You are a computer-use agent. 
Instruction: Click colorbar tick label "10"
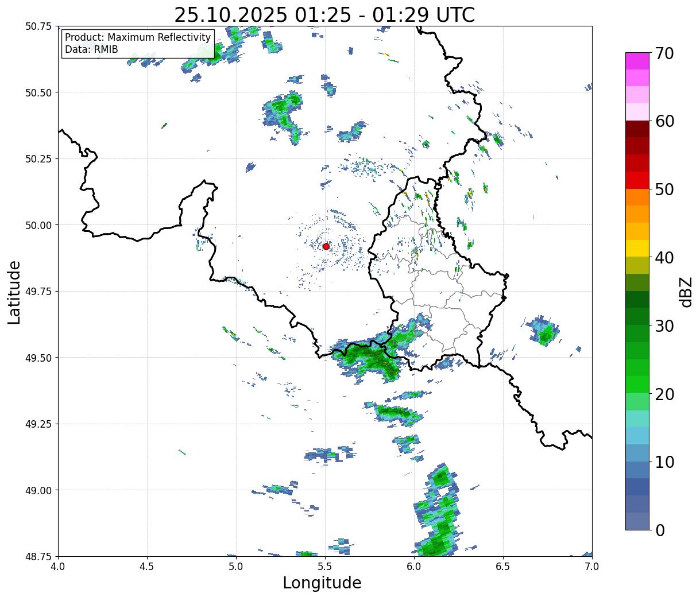(x=664, y=462)
